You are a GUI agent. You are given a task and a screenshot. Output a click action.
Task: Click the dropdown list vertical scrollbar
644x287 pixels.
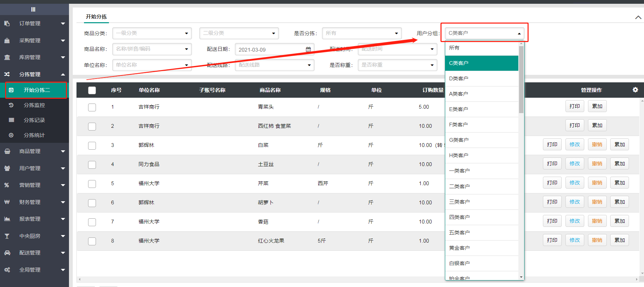tap(521, 79)
